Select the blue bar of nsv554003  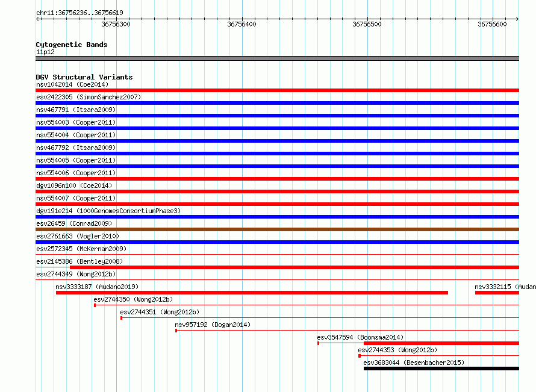(x=277, y=128)
